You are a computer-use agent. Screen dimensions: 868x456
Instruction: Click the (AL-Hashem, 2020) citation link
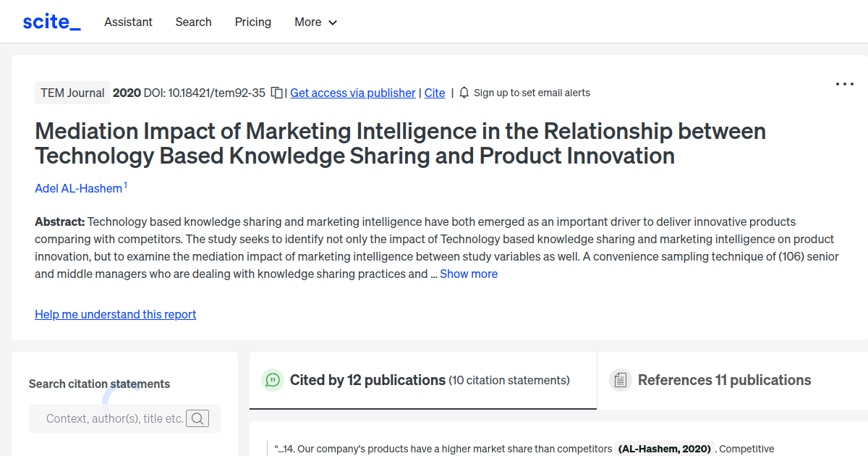coord(664,448)
